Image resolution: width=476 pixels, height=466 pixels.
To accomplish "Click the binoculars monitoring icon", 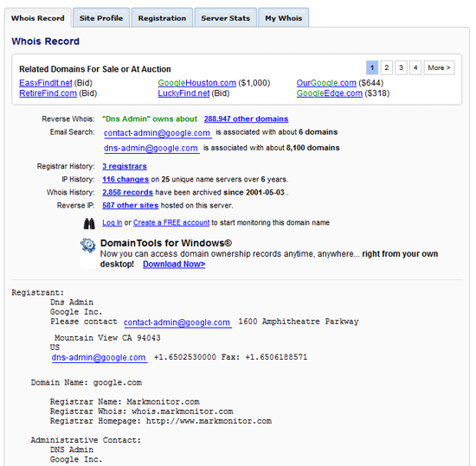I will coord(89,223).
